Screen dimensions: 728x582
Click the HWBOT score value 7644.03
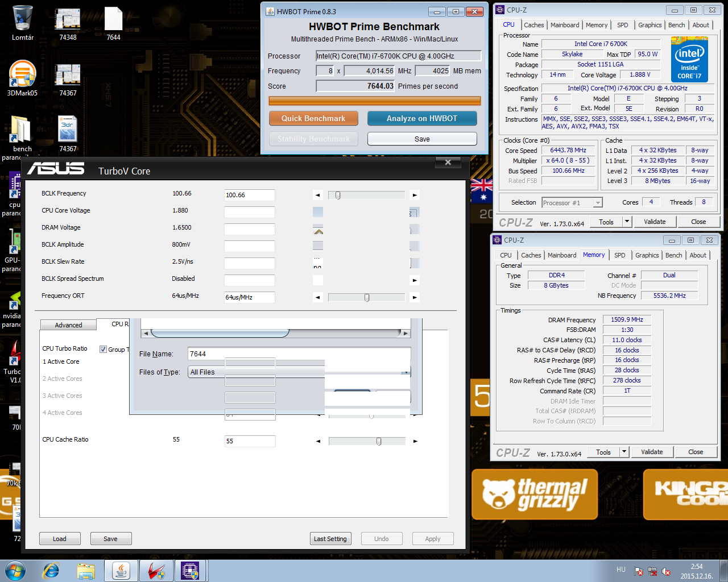click(x=355, y=86)
